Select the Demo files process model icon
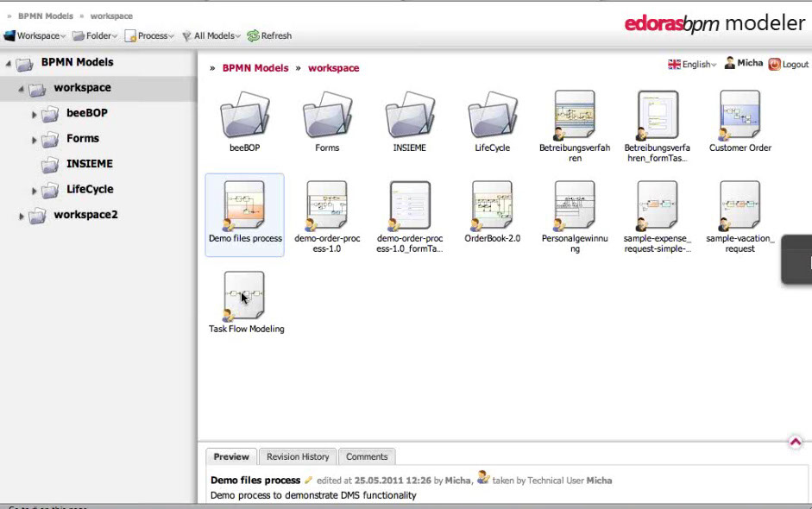Image resolution: width=812 pixels, height=509 pixels. coord(244,205)
